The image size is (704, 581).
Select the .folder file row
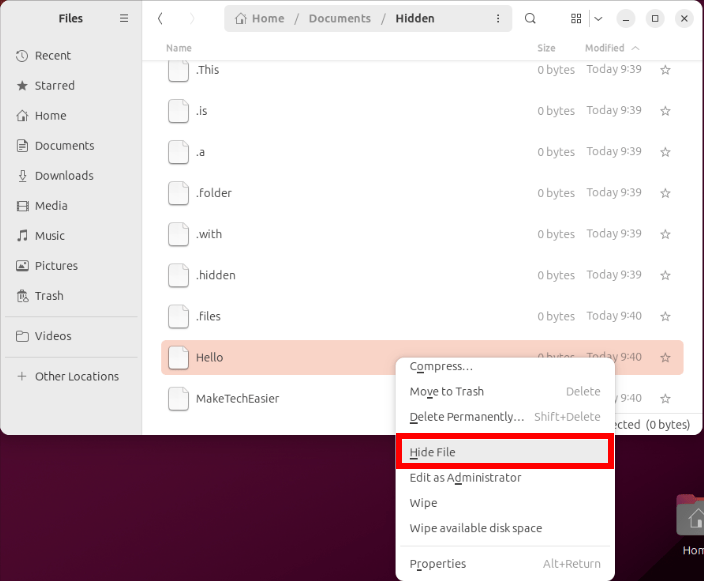(422, 193)
